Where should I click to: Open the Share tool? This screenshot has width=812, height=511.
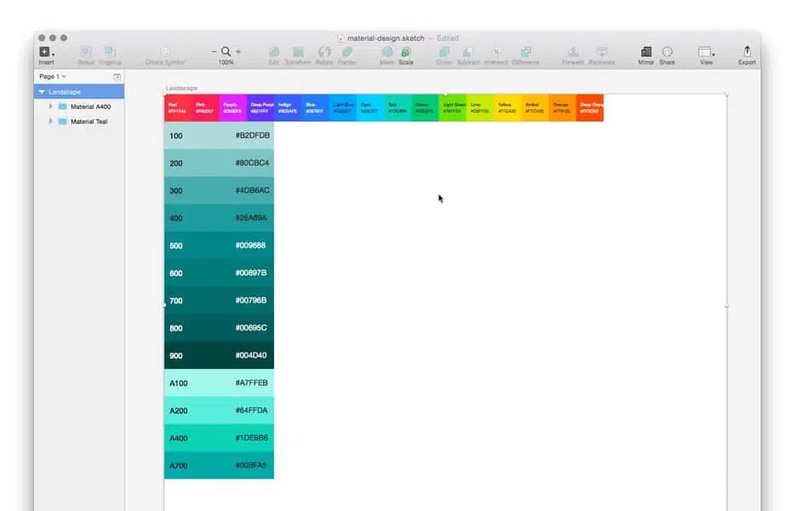(667, 51)
